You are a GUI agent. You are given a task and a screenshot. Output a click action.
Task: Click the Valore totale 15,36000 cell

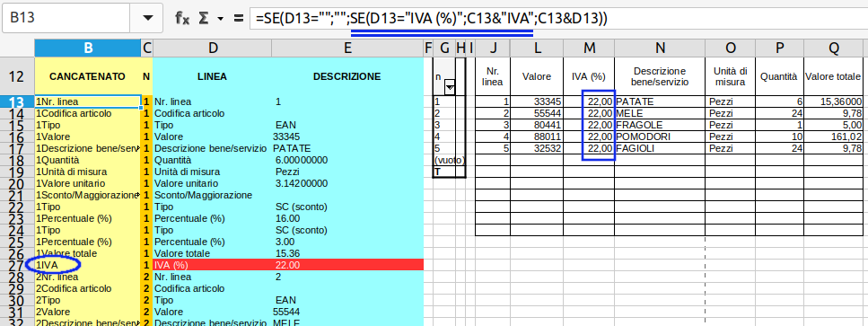tap(834, 101)
